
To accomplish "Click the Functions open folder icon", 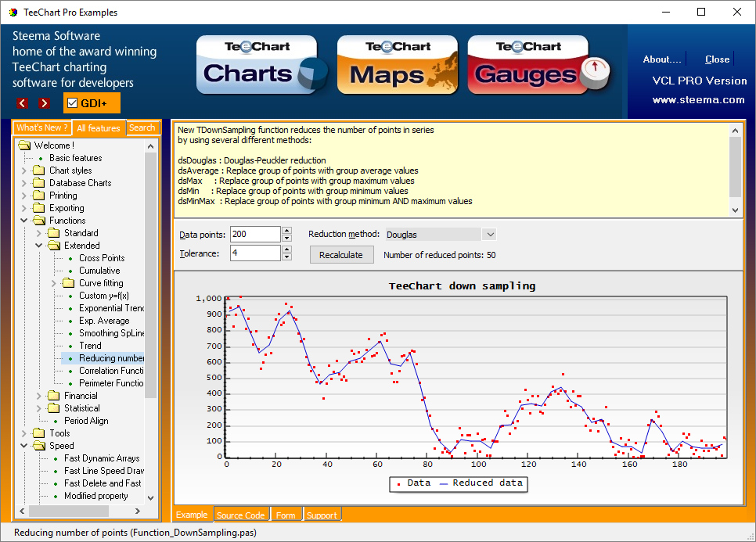I will (38, 221).
